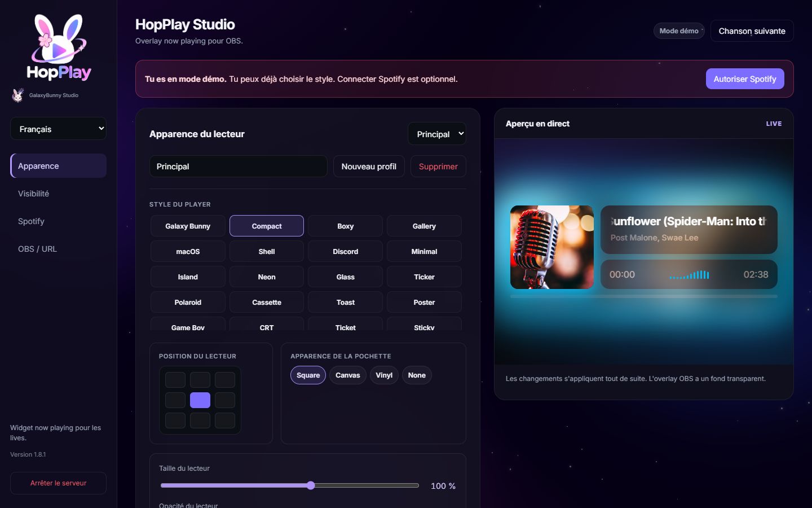Click the HopPlay bunny logo
The width and height of the screenshot is (812, 508).
coord(59,47)
